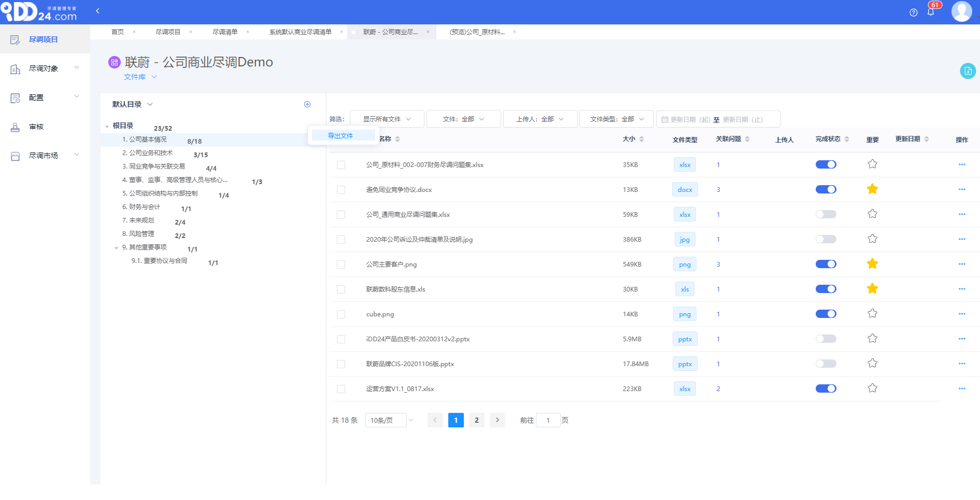The width and height of the screenshot is (980, 500).
Task: Open the file 公司主要客户.png
Action: pyautogui.click(x=391, y=265)
